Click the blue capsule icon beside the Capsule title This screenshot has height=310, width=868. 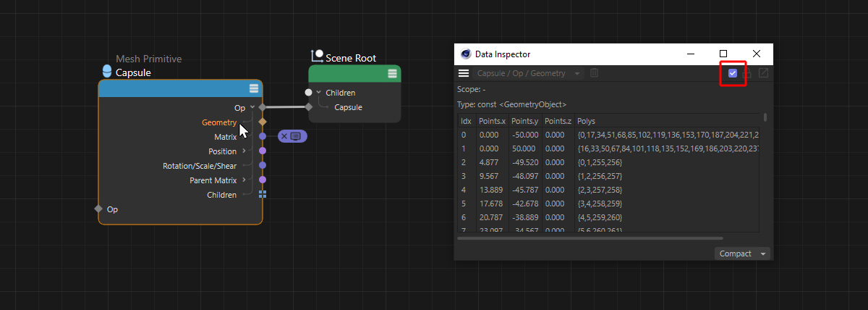pyautogui.click(x=107, y=72)
